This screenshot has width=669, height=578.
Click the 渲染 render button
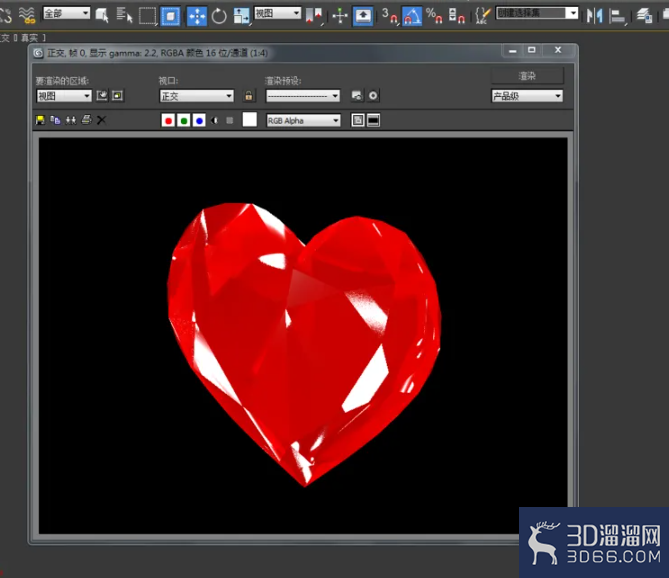(x=527, y=76)
